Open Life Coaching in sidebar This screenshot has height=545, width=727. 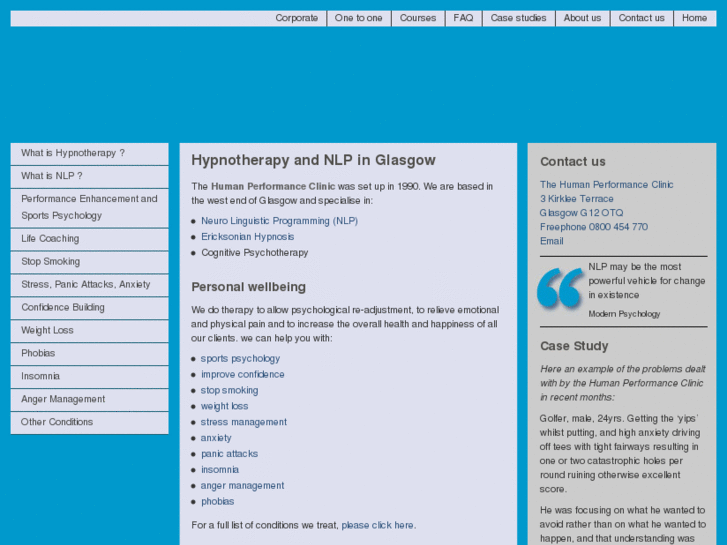coord(89,239)
